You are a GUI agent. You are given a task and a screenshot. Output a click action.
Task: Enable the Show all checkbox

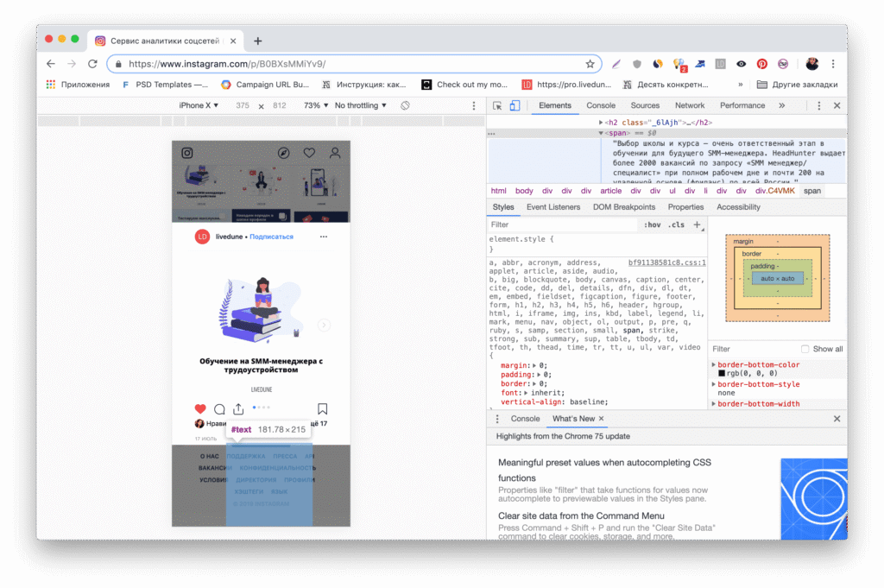point(805,349)
